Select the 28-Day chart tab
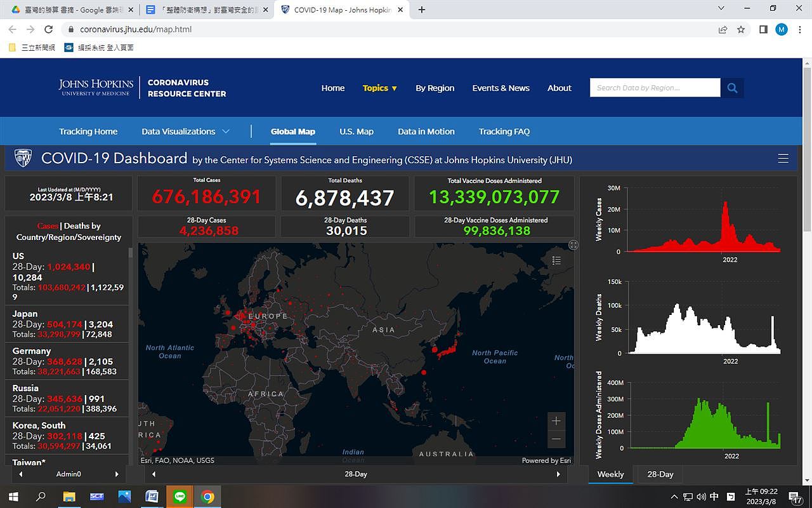812x508 pixels. (660, 474)
